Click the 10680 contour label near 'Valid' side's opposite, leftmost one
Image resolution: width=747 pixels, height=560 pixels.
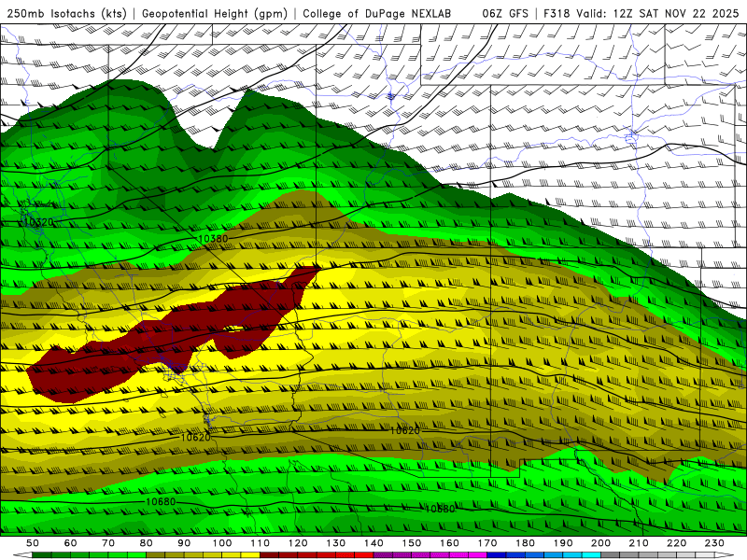coord(161,502)
